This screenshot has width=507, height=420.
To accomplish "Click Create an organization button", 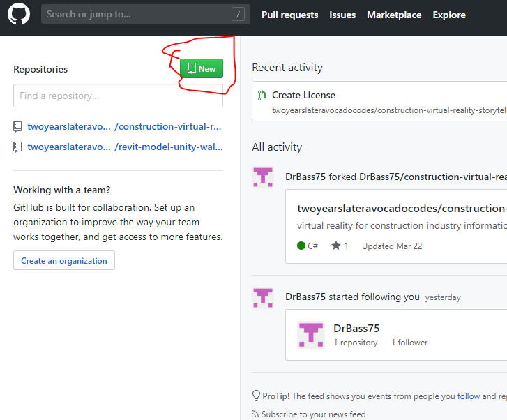I will click(64, 260).
